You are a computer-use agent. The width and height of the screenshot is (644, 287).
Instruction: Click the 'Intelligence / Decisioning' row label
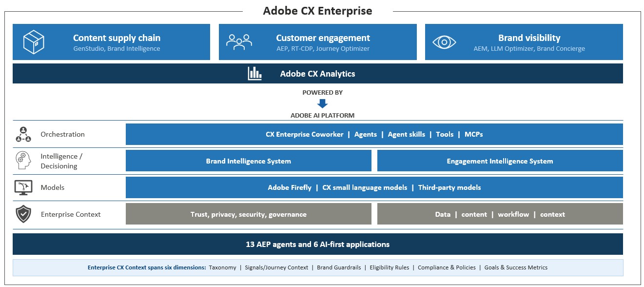(61, 161)
